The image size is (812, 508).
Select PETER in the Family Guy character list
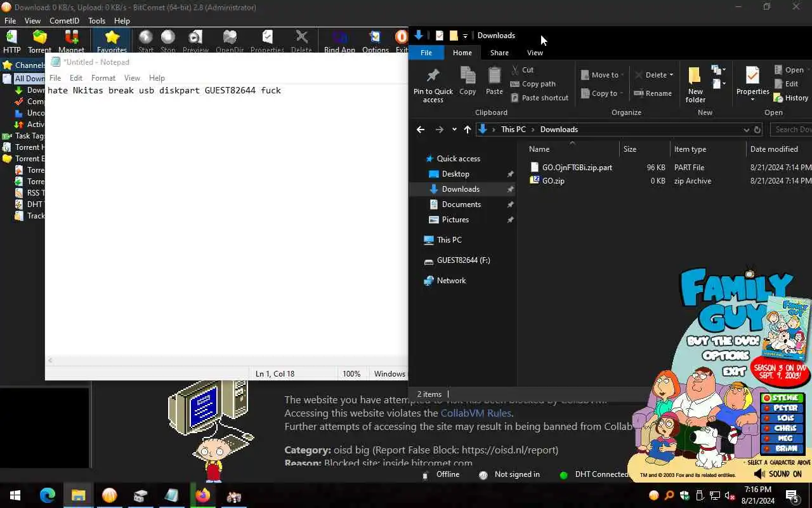(x=782, y=408)
